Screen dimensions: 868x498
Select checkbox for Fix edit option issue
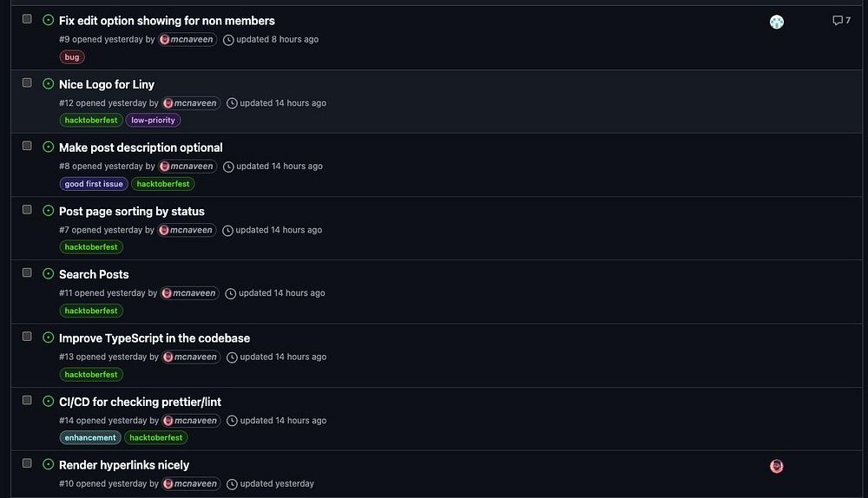pos(27,19)
